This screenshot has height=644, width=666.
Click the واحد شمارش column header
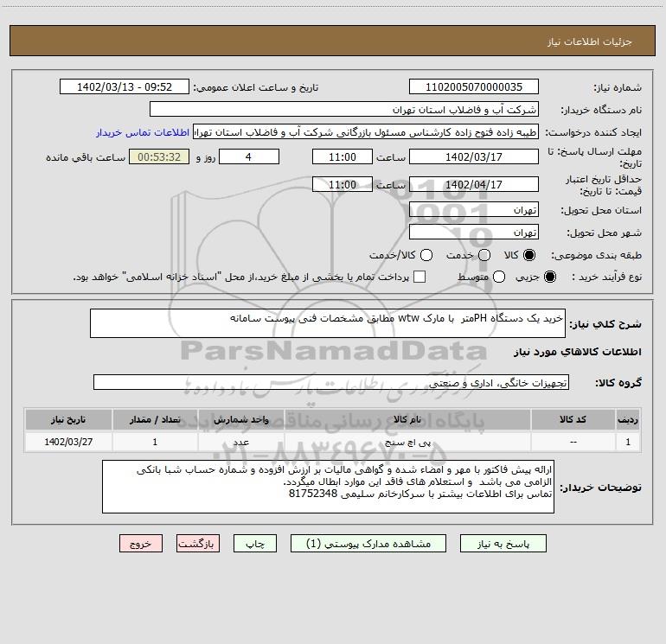tap(240, 419)
